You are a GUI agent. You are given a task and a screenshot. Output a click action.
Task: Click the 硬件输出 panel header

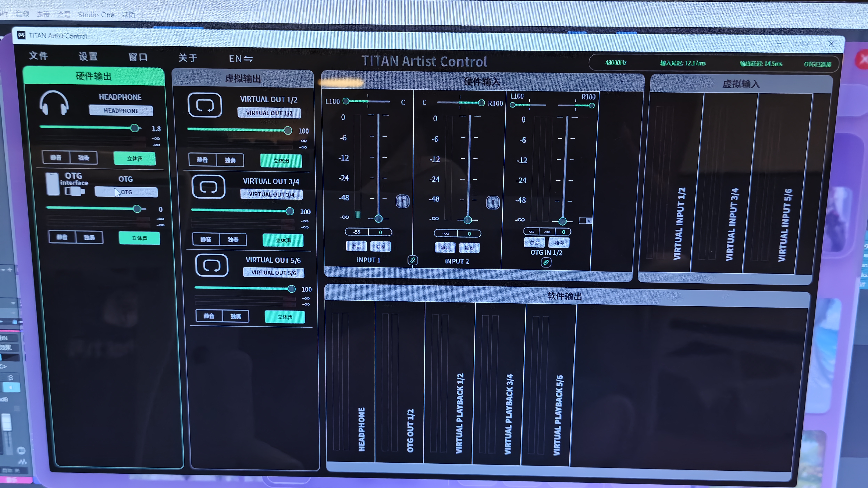[x=94, y=76]
